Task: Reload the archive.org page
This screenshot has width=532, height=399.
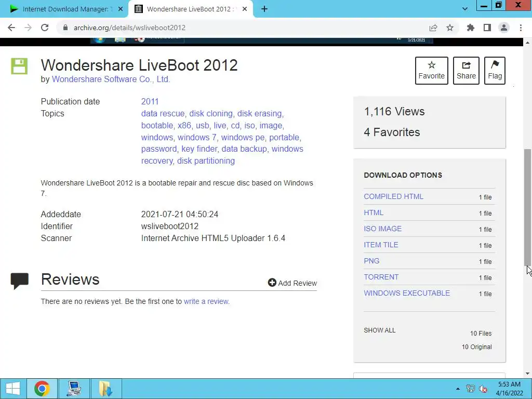Action: pos(45,28)
